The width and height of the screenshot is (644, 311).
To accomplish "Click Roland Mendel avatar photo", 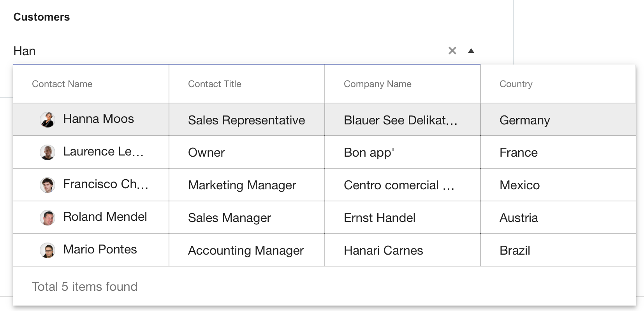I will click(48, 218).
